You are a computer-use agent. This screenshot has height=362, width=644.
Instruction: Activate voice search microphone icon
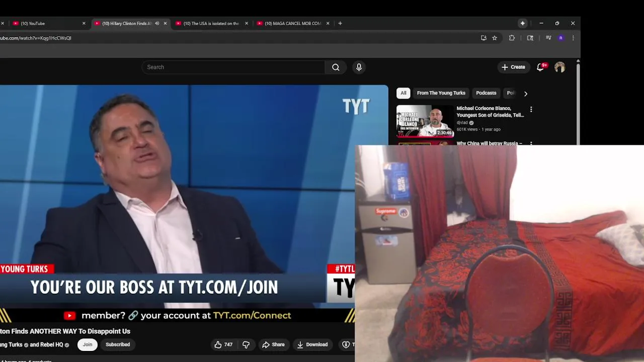[359, 67]
